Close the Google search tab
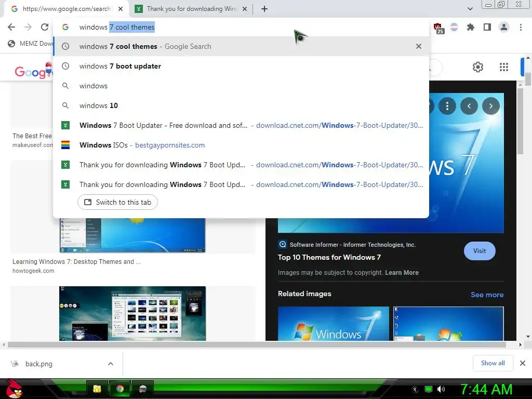 (121, 9)
